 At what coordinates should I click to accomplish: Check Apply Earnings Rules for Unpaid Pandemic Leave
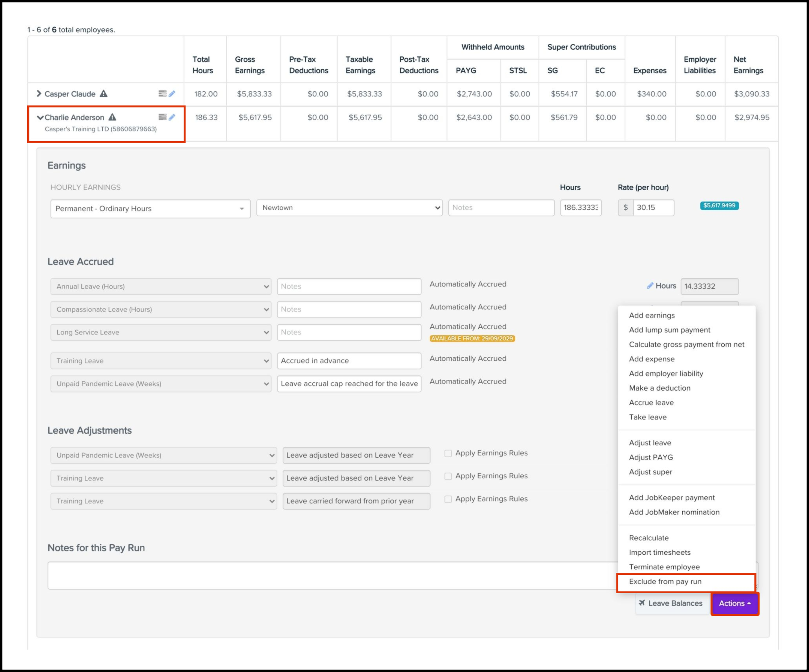point(448,453)
